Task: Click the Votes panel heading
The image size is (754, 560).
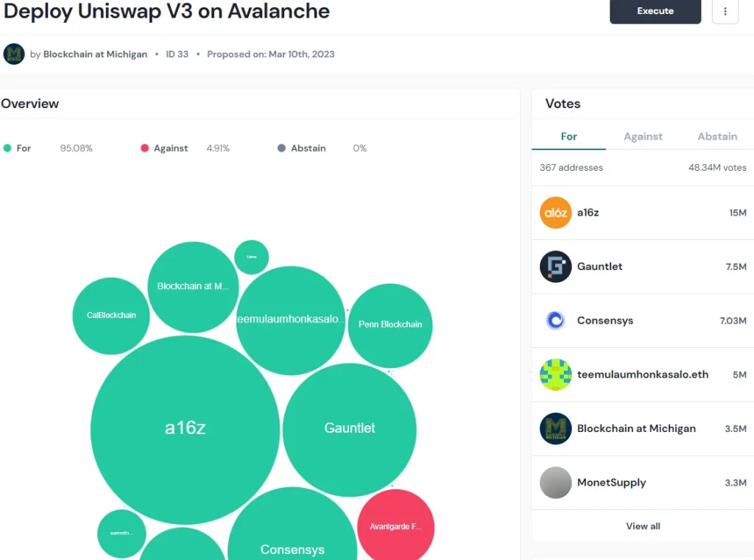Action: click(x=563, y=103)
